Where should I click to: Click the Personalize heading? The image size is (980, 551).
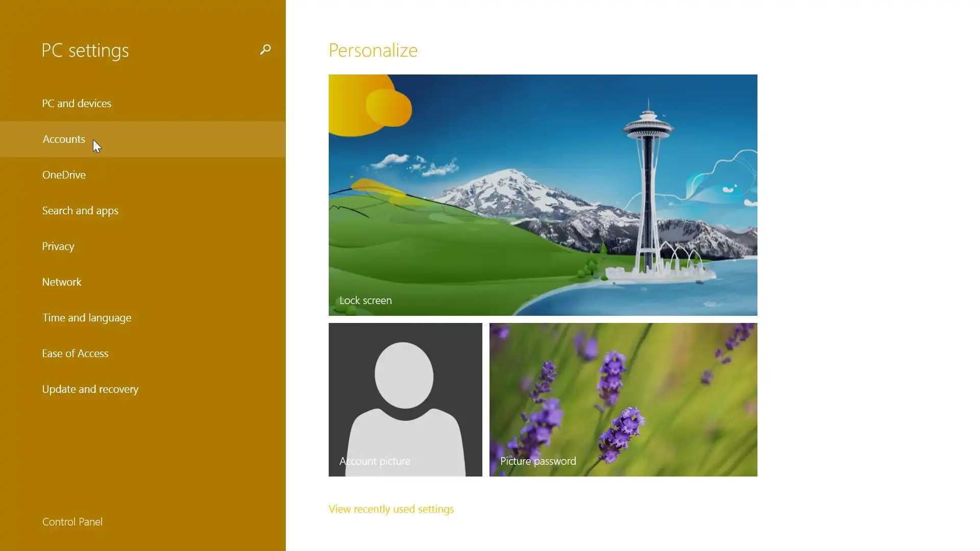tap(373, 50)
